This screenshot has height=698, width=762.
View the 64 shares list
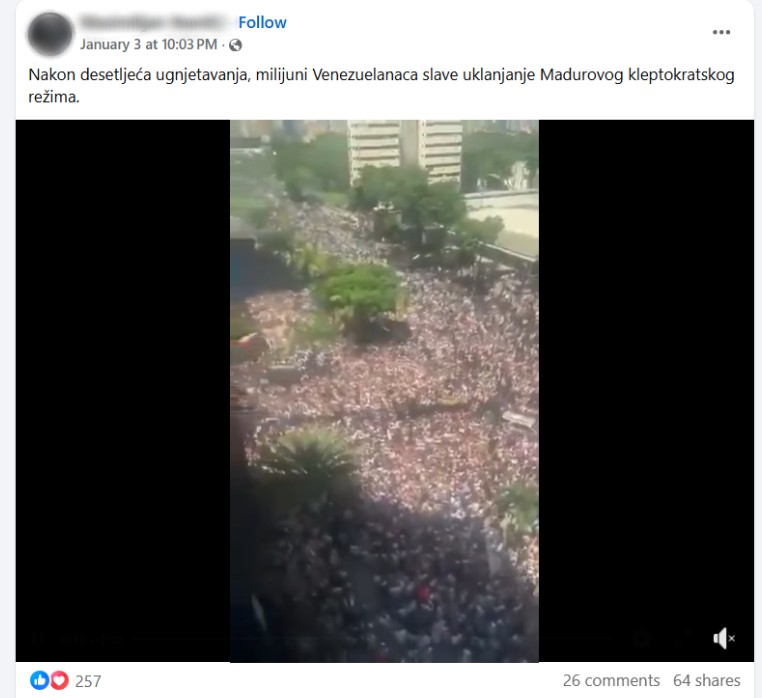[707, 681]
